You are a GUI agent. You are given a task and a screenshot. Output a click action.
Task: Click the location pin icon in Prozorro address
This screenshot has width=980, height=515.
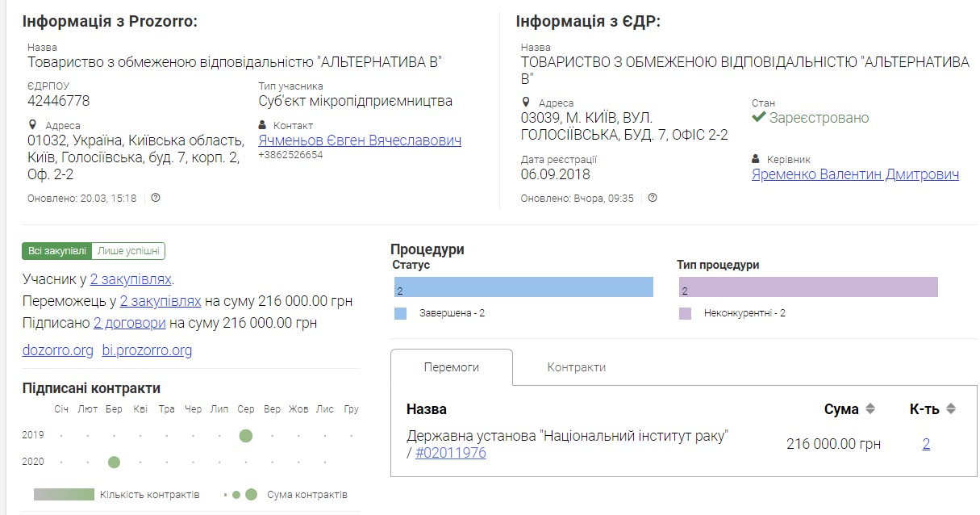33,125
